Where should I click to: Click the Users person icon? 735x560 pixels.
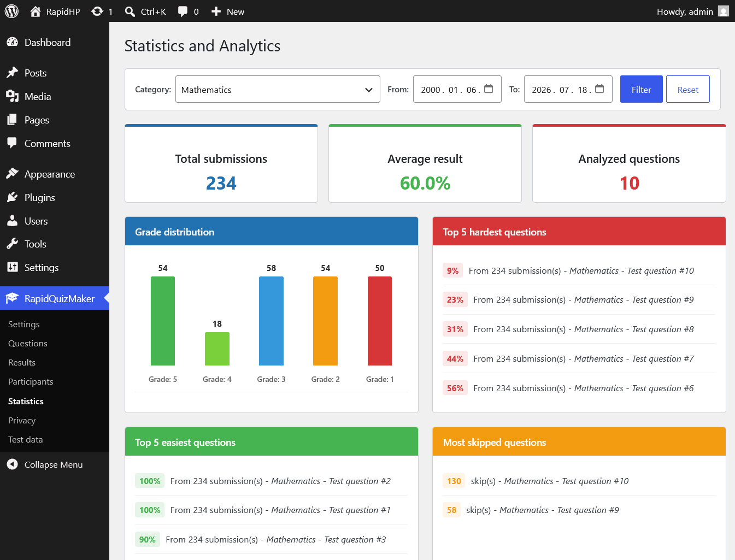[12, 221]
